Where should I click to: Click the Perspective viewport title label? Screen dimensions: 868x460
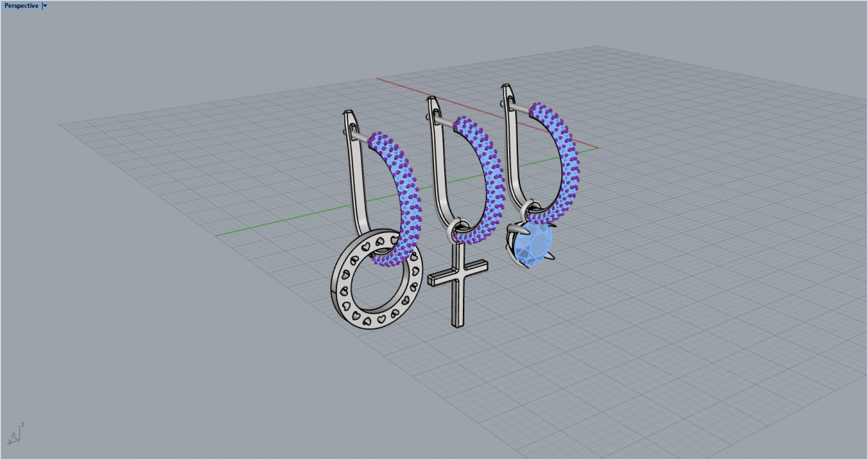coord(21,5)
